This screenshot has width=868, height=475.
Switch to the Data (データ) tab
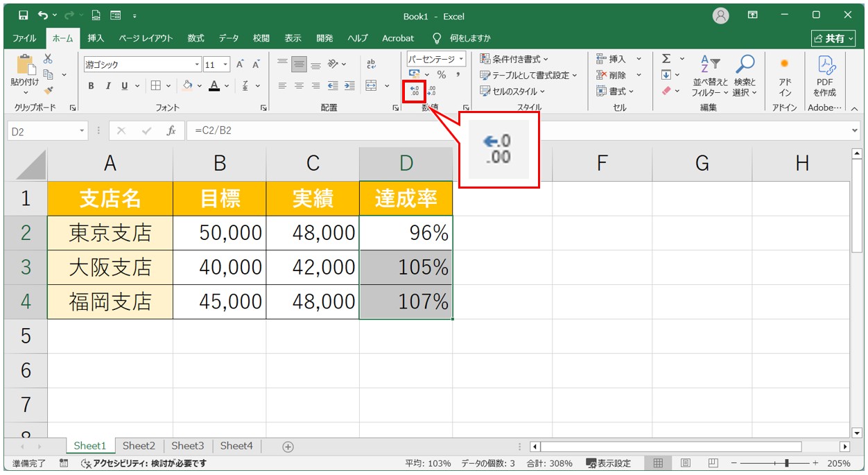[x=229, y=38]
